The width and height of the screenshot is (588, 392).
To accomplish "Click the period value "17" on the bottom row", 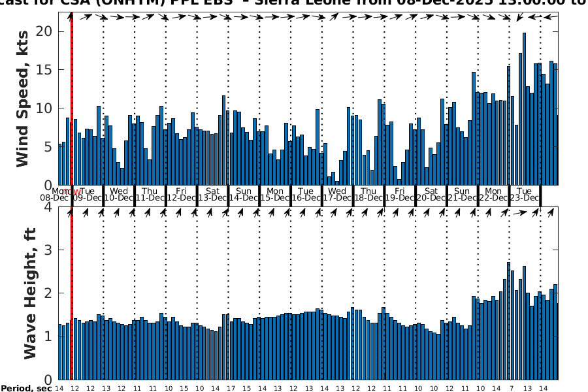I will point(230,389).
